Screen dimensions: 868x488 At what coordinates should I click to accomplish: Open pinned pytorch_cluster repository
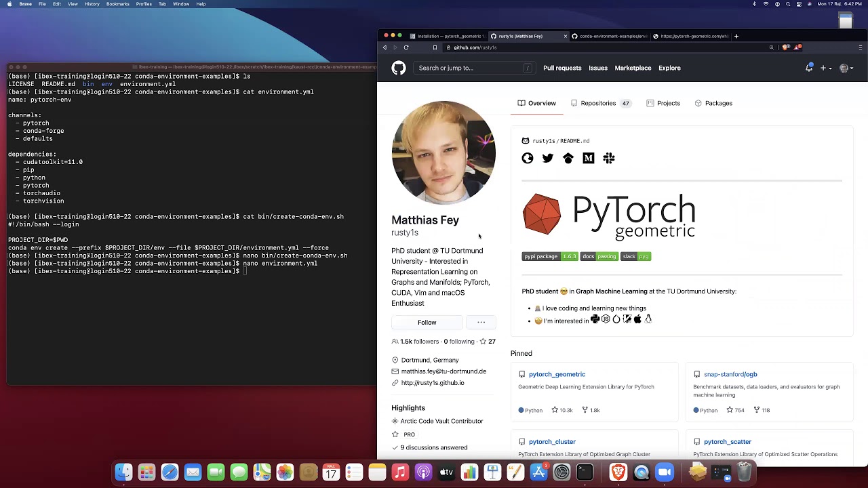click(x=552, y=442)
